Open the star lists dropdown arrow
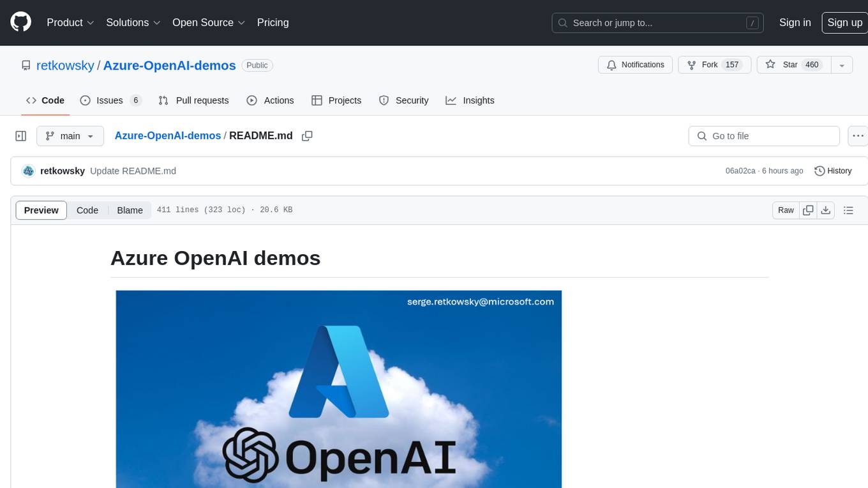The image size is (868, 488). click(x=842, y=65)
